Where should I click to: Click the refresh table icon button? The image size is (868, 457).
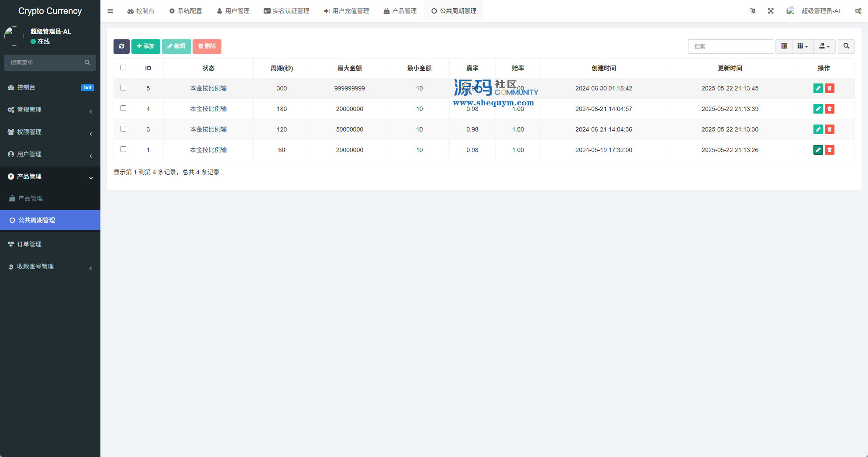(121, 46)
